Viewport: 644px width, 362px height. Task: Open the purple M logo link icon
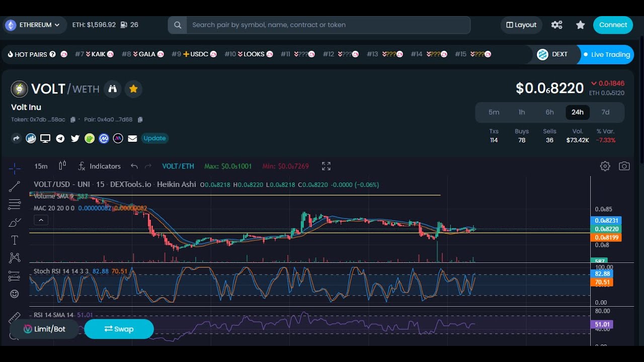(118, 138)
